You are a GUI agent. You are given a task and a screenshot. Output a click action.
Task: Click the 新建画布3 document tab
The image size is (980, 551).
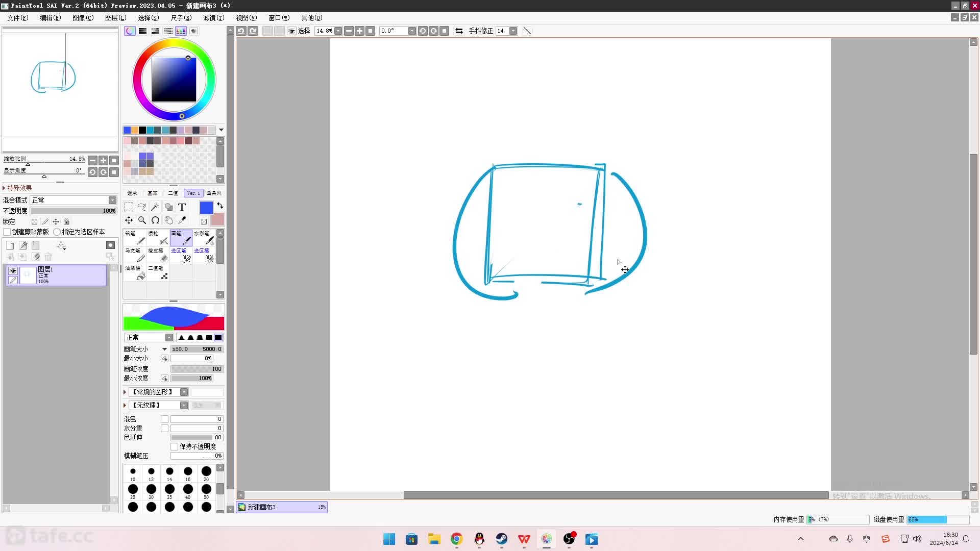(282, 507)
